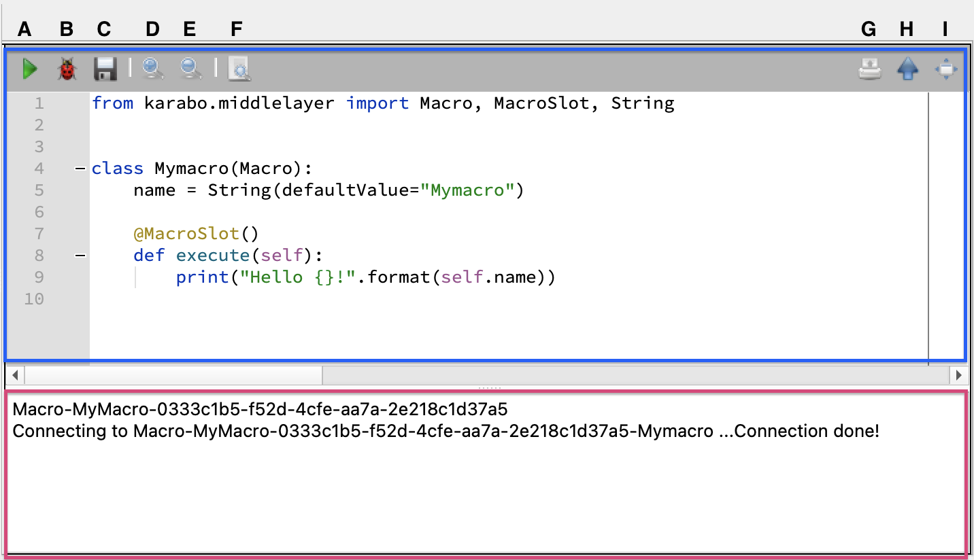Click the 'class' keyword on line 4

(x=118, y=169)
